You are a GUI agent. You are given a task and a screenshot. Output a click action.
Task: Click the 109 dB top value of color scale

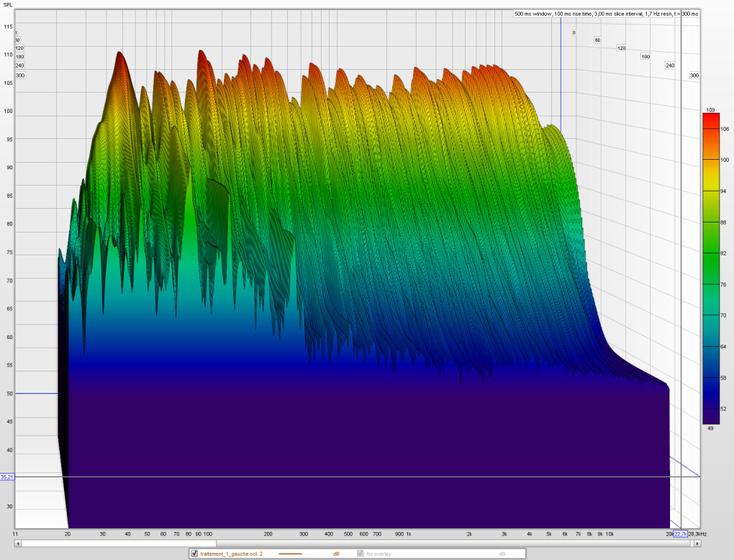[710, 110]
